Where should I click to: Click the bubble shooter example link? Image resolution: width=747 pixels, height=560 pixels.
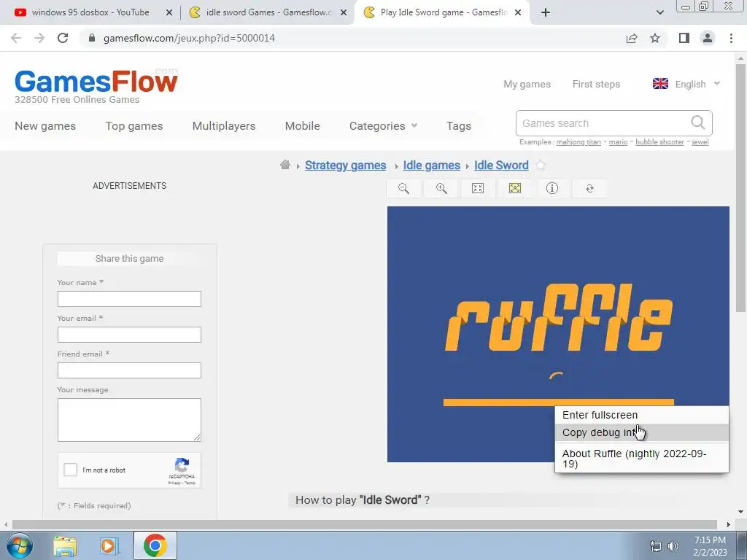coord(659,142)
